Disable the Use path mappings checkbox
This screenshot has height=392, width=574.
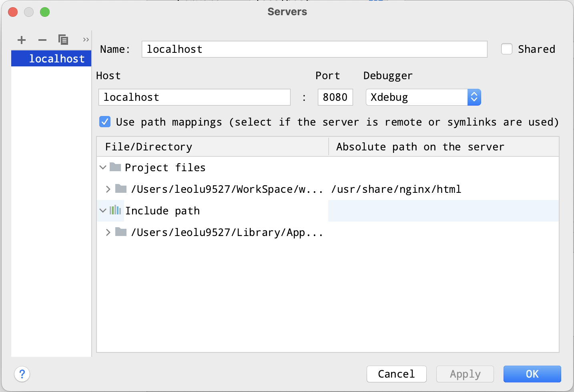click(x=104, y=122)
